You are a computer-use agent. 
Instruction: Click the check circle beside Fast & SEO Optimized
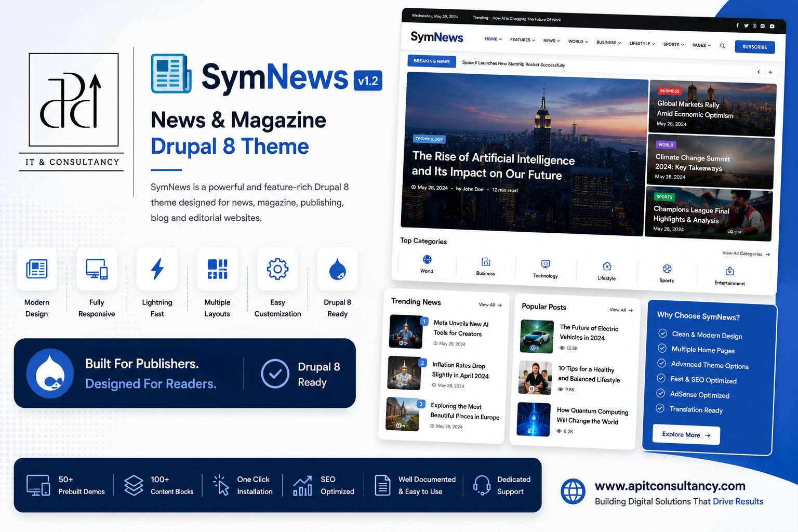pos(661,378)
